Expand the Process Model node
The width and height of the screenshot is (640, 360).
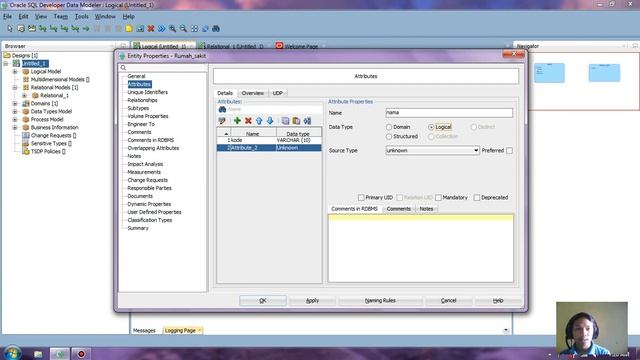pos(15,120)
